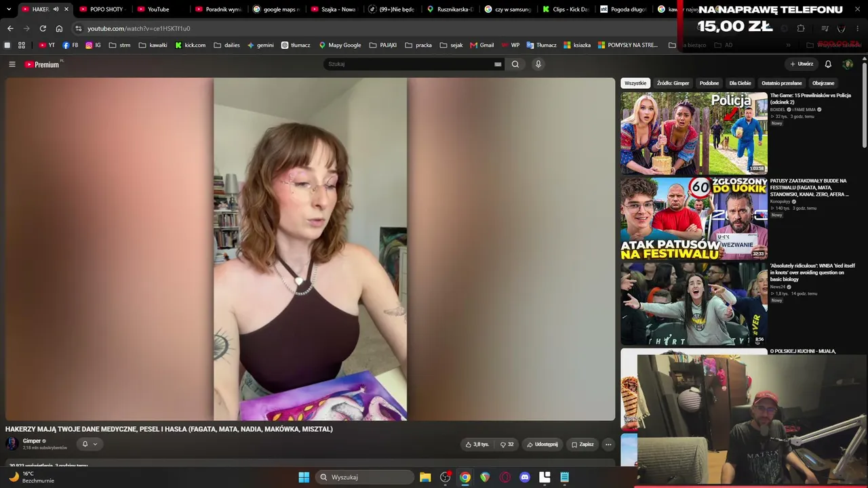Viewport: 868px width, 488px height.
Task: Select the Ostatnio przesłane filter chip
Action: coord(782,83)
